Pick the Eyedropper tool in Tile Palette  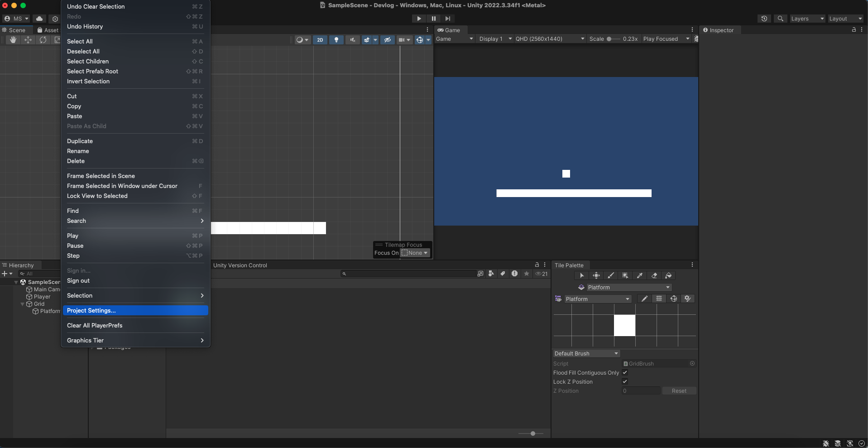pos(640,275)
